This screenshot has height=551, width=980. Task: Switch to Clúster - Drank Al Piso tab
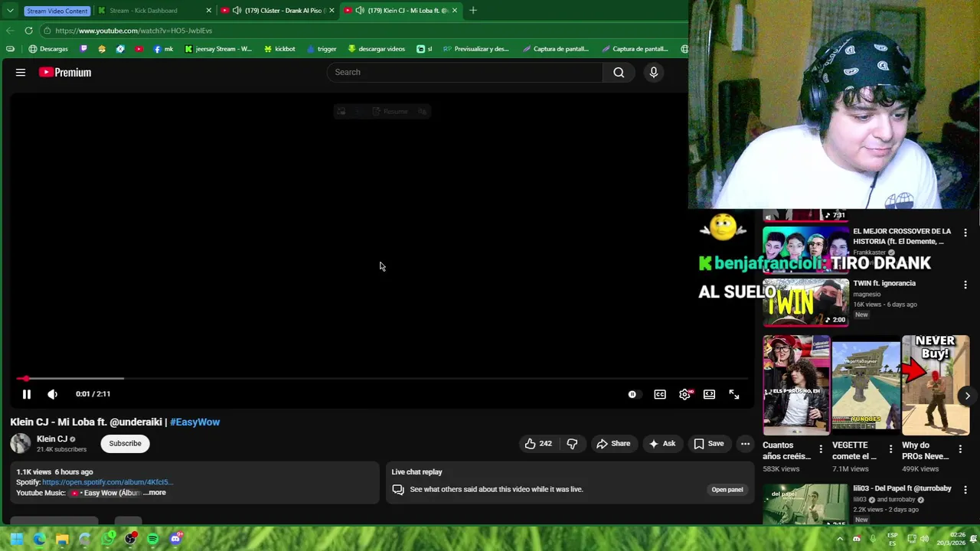(277, 11)
